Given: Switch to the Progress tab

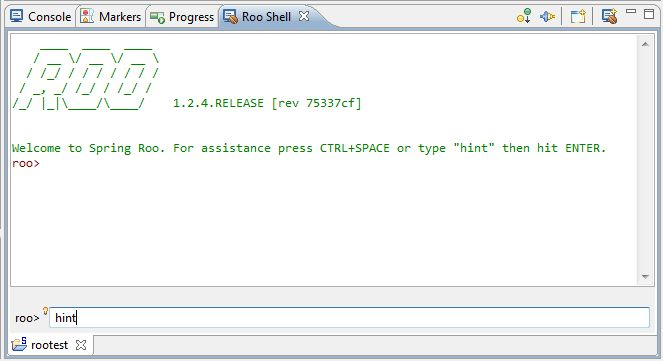Looking at the screenshot, I should pos(182,16).
